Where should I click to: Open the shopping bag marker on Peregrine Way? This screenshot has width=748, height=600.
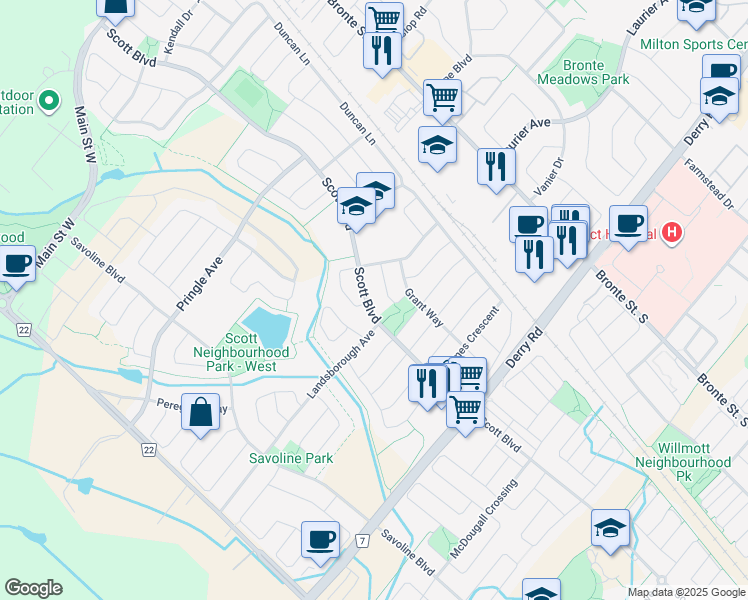coord(200,413)
